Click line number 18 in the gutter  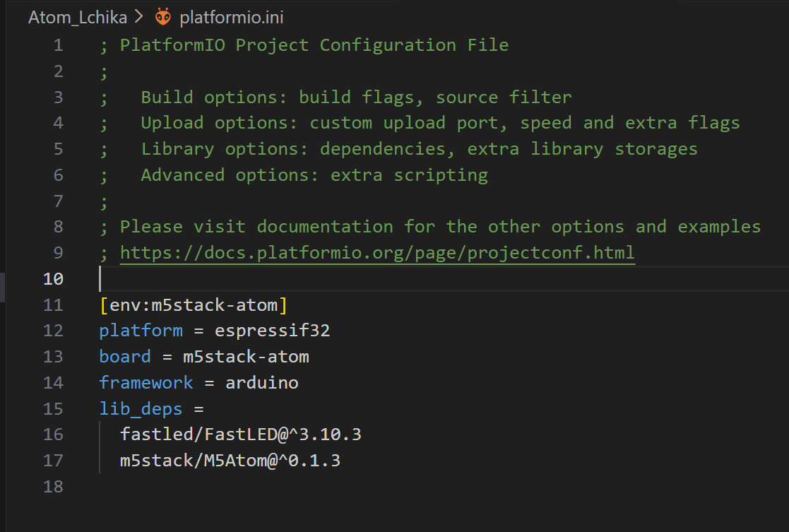(53, 487)
